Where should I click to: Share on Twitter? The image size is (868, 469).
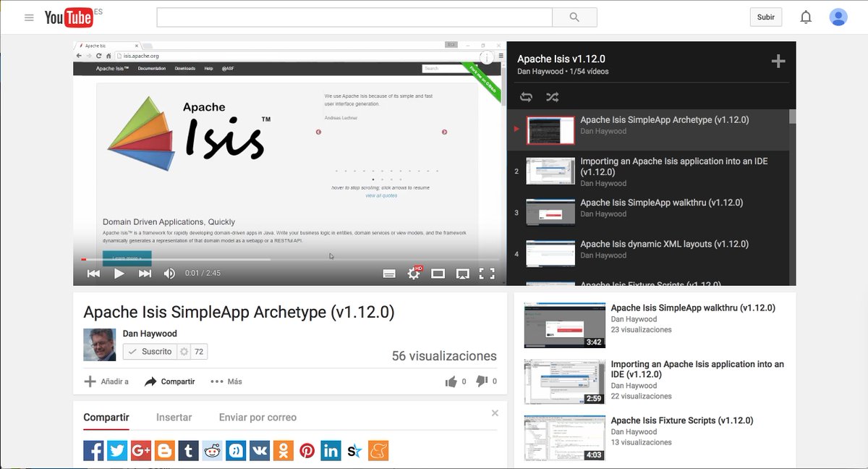[x=117, y=451]
